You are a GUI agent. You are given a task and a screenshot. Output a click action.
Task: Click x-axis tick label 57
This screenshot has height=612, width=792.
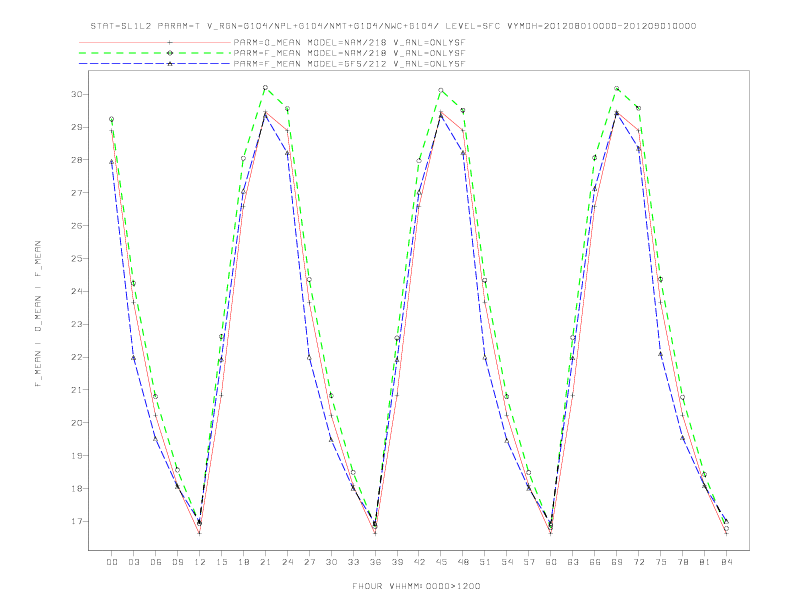point(529,562)
